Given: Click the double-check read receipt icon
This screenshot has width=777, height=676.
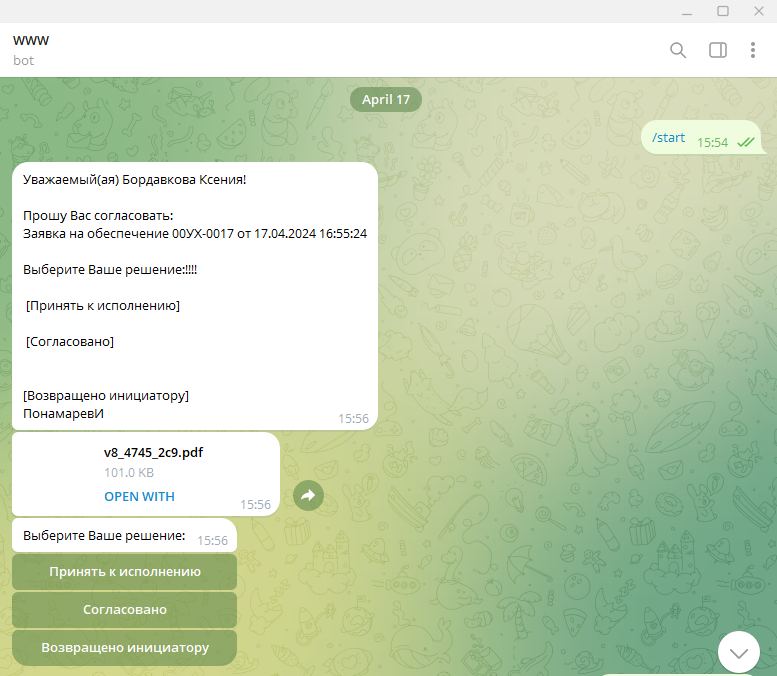Looking at the screenshot, I should [746, 143].
